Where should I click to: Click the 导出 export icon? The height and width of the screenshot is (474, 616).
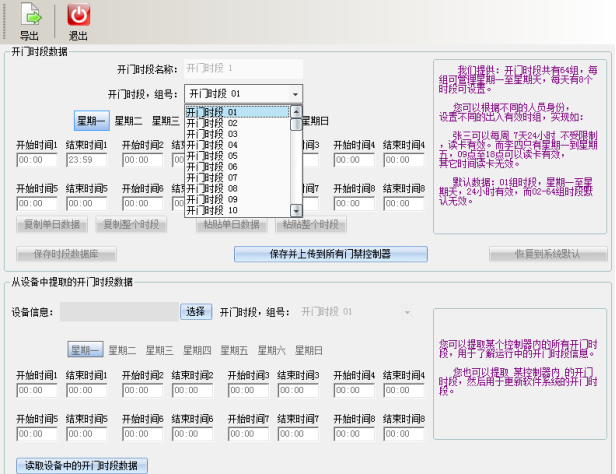[30, 14]
